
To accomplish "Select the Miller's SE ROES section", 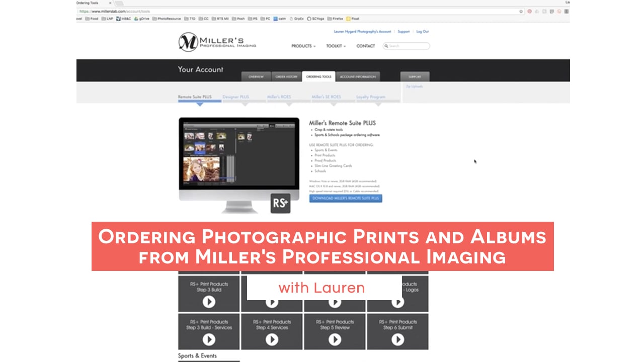I will [326, 97].
